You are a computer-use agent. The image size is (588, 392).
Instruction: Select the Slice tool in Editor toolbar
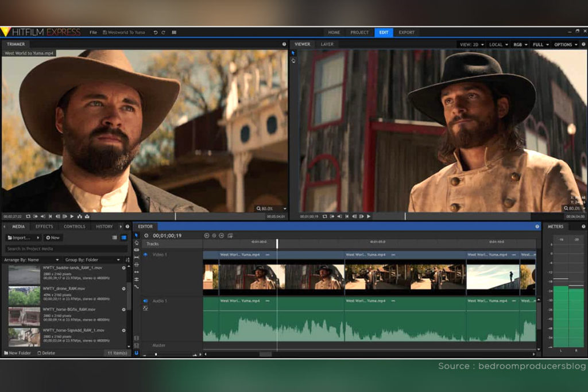coord(137,250)
